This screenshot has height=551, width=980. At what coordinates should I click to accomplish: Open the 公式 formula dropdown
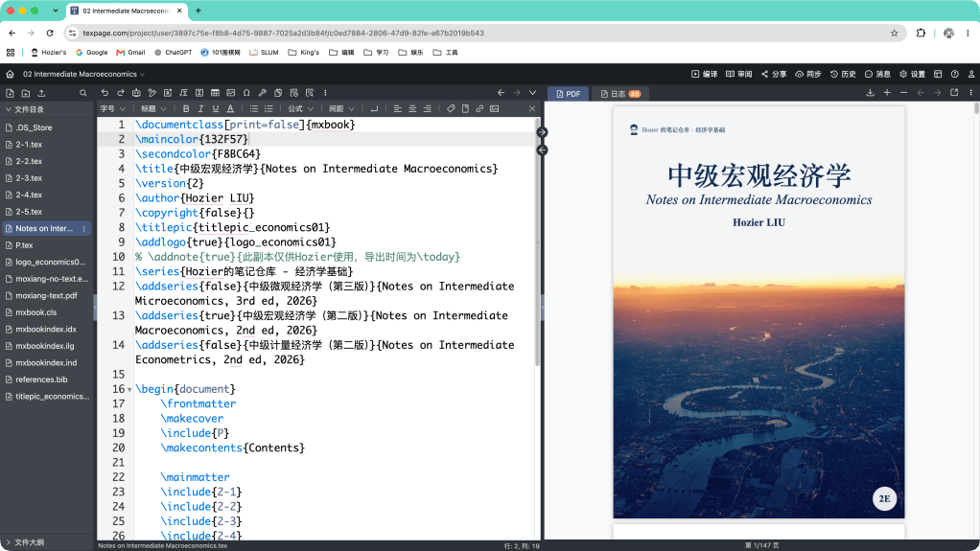click(301, 108)
